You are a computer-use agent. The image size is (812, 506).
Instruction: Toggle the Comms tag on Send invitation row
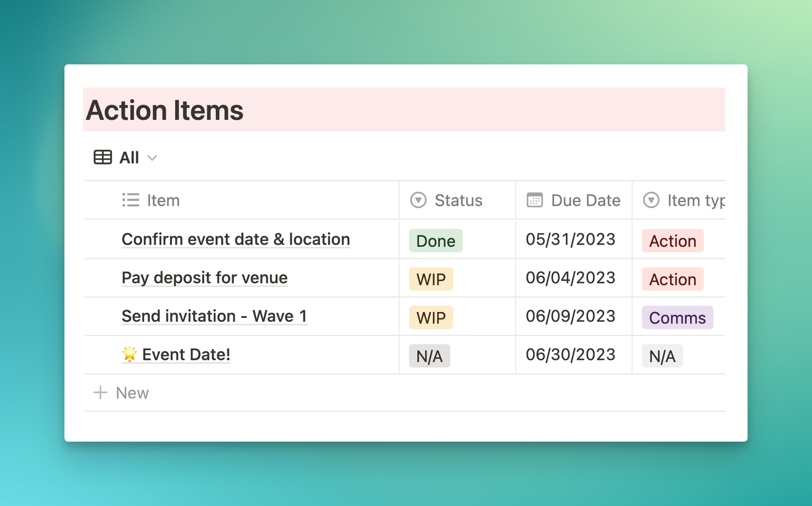pyautogui.click(x=677, y=317)
